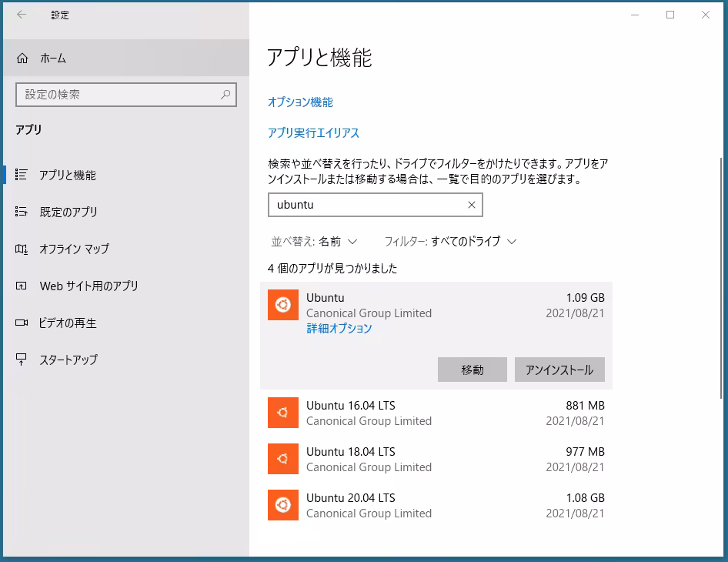Click the 移動 button
The height and width of the screenshot is (562, 728).
tap(473, 370)
